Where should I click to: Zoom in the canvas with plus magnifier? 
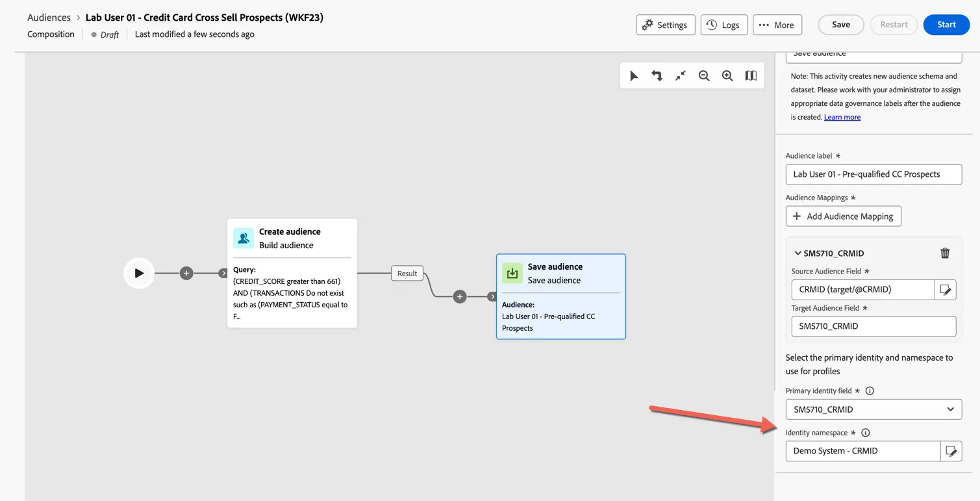pyautogui.click(x=727, y=76)
